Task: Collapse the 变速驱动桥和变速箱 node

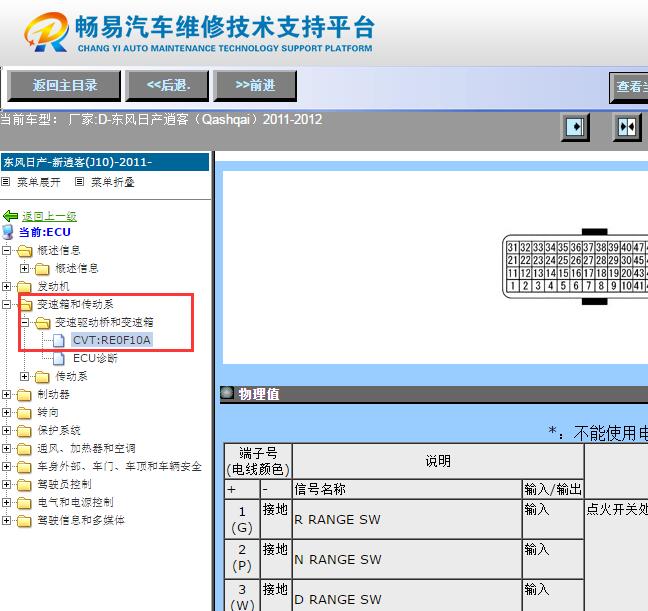Action: [24, 322]
